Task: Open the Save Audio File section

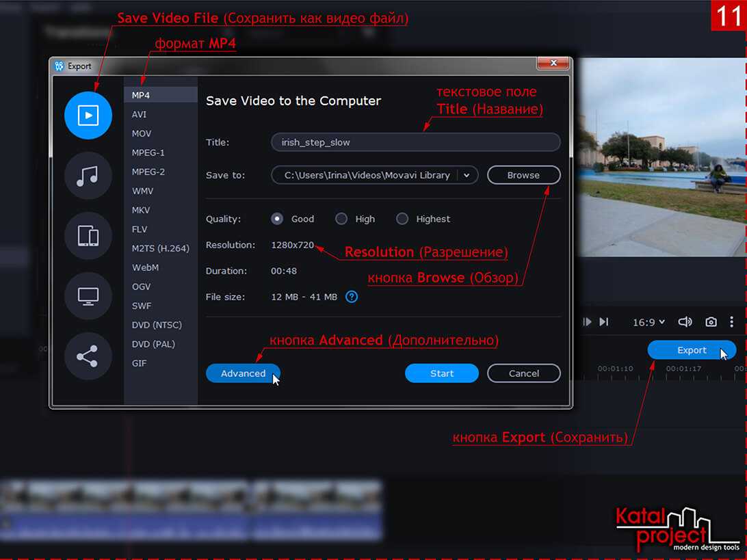Action: (88, 176)
